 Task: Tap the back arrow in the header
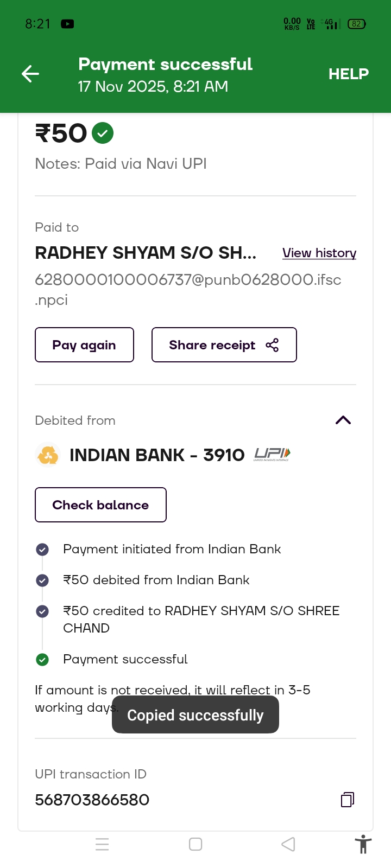[x=30, y=74]
